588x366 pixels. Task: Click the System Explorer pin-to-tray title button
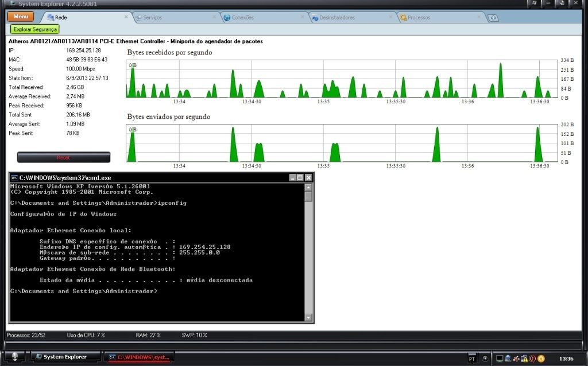535,3
